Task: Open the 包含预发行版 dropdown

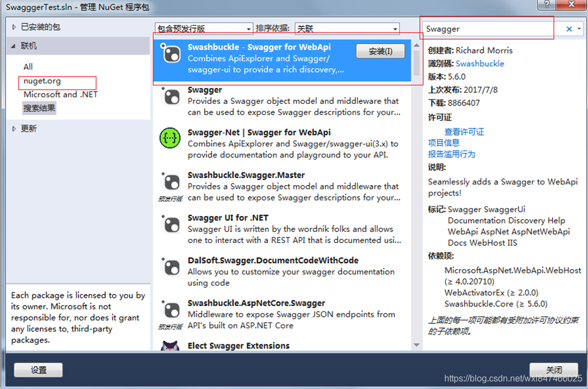Action: [203, 29]
